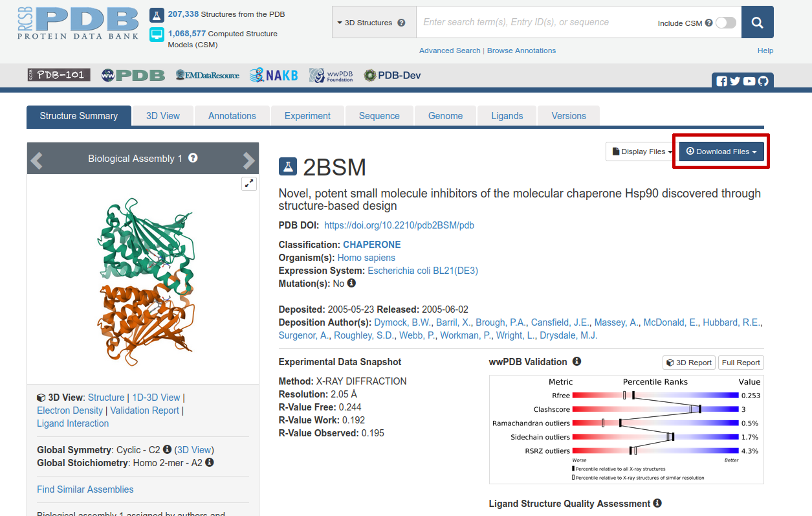Open the NAKB logo link

(x=274, y=75)
